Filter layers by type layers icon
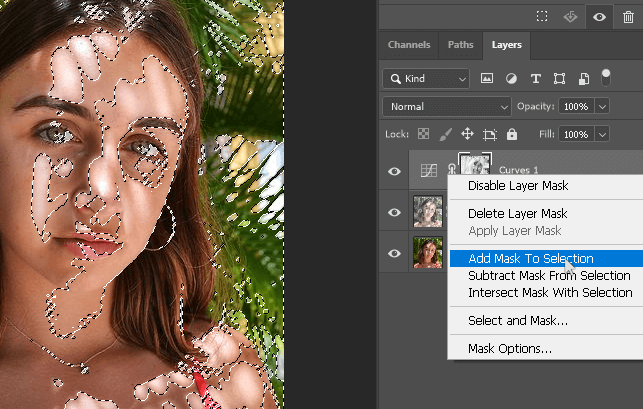Screen dimensions: 643x409 pos(536,78)
